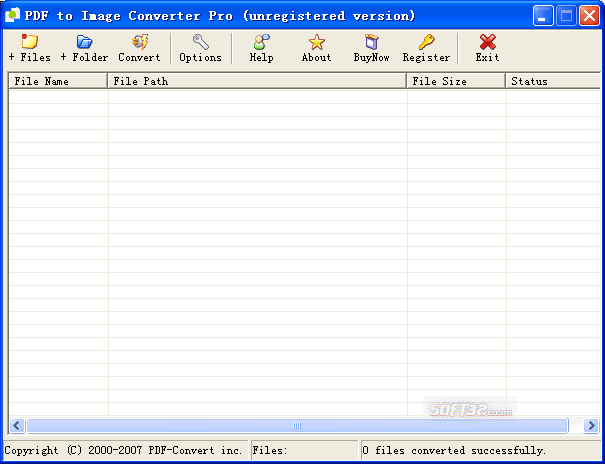
Task: Open the BuyNow toolbar icon
Action: click(371, 48)
